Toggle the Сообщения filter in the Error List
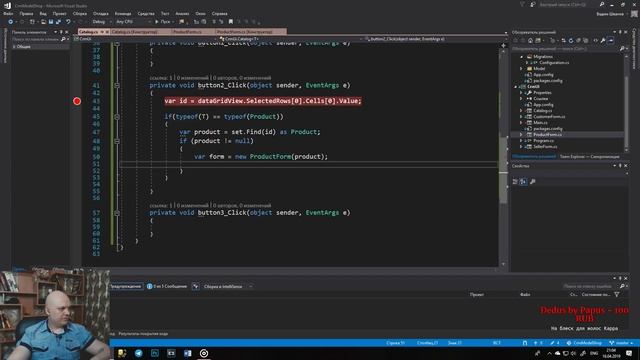640x360 pixels. [167, 287]
